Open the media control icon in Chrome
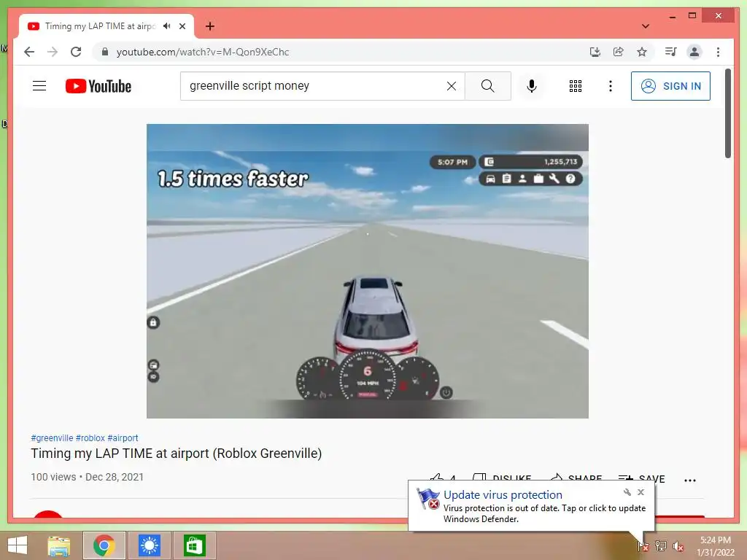747x560 pixels. (671, 52)
